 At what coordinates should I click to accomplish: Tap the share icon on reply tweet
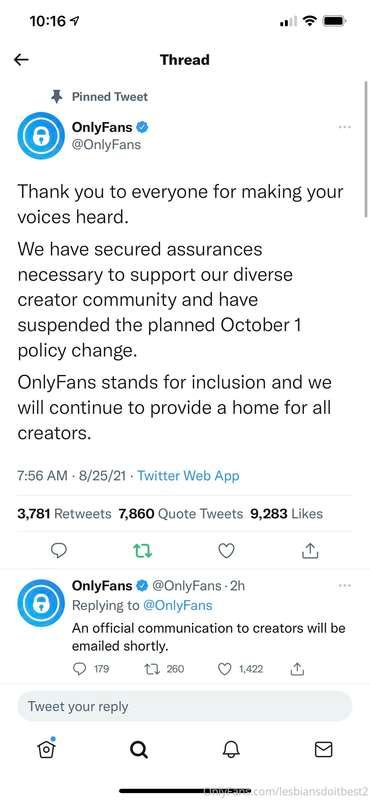click(x=298, y=668)
